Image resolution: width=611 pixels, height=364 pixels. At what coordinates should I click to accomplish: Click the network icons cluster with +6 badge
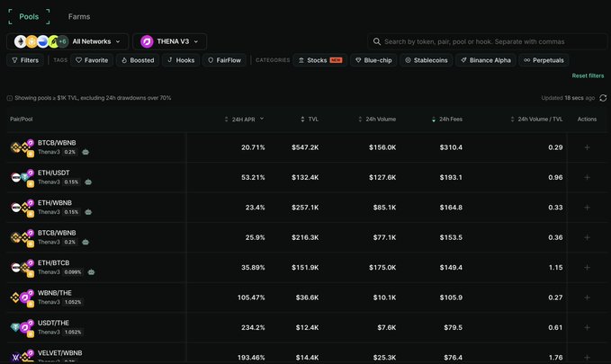pos(41,41)
